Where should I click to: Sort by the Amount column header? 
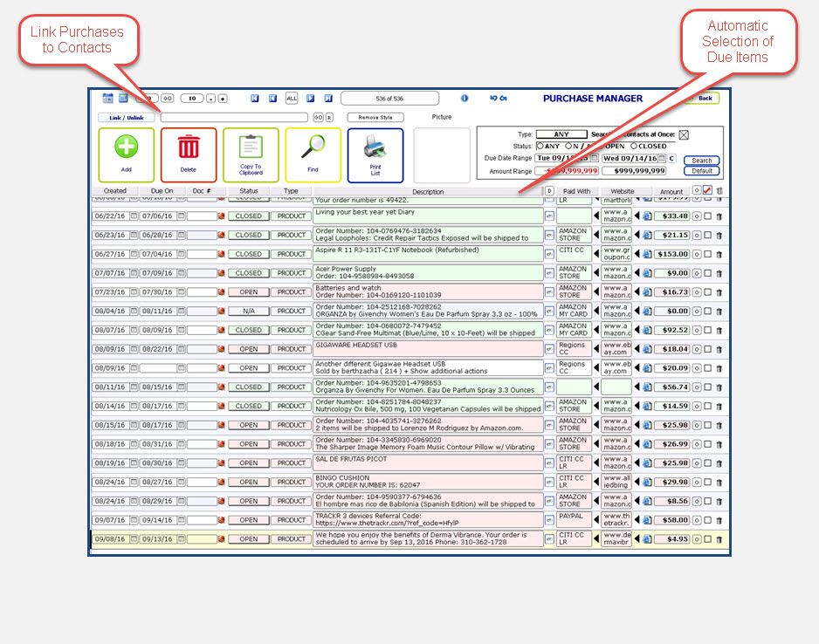pyautogui.click(x=671, y=191)
